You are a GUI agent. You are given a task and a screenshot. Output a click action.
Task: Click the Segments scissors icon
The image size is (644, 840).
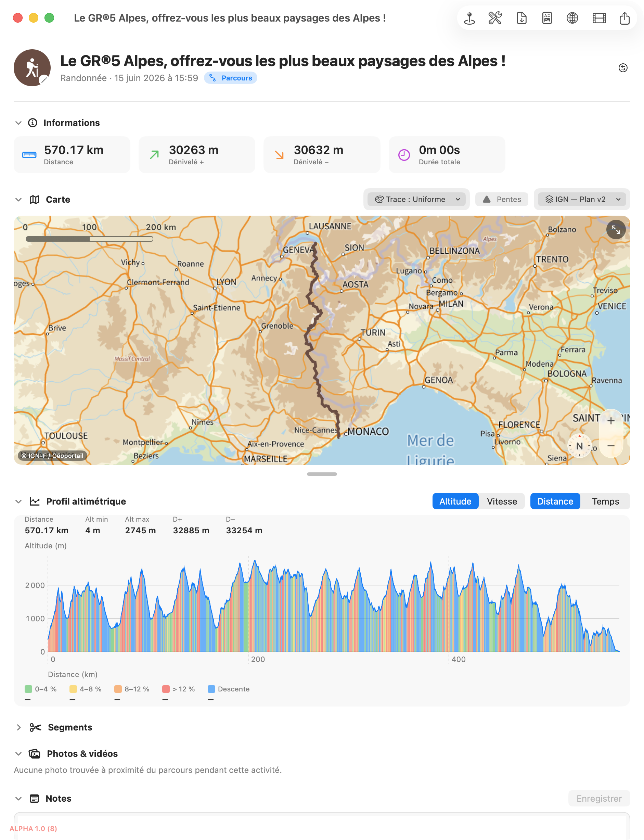[x=35, y=727]
